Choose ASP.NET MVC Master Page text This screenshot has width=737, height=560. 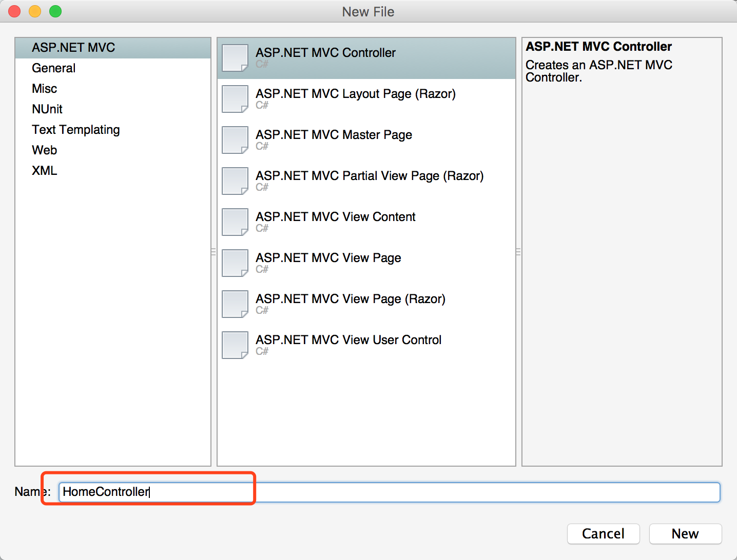[x=334, y=135]
